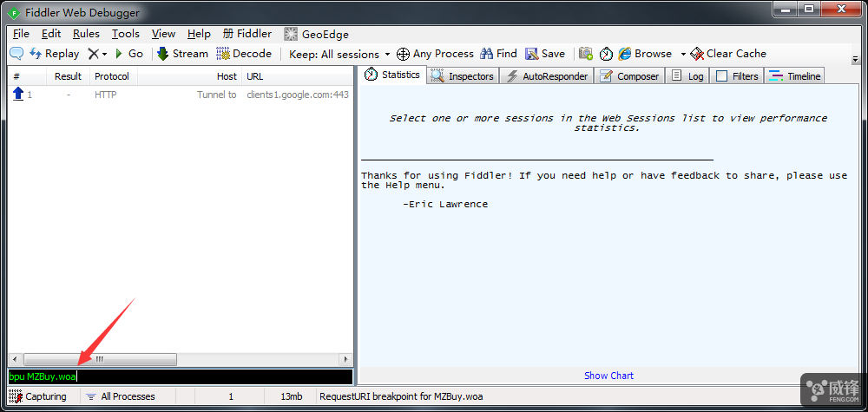
Task: Open the Tools menu
Action: tap(126, 34)
